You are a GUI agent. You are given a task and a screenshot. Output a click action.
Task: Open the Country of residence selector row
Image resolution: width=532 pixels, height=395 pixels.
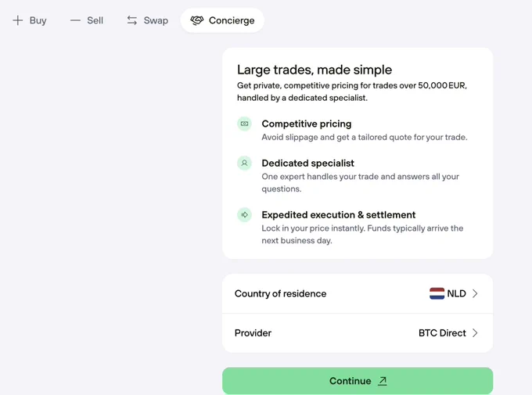[358, 293]
